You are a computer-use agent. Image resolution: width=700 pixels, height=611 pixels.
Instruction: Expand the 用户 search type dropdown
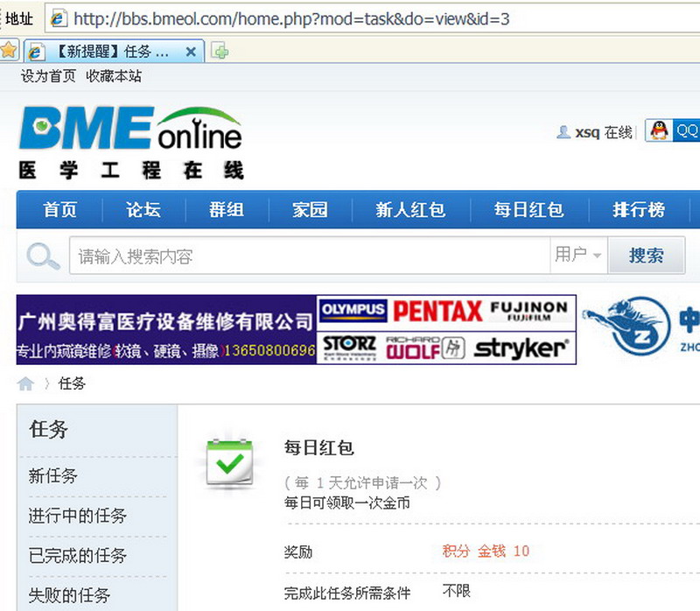click(x=578, y=255)
